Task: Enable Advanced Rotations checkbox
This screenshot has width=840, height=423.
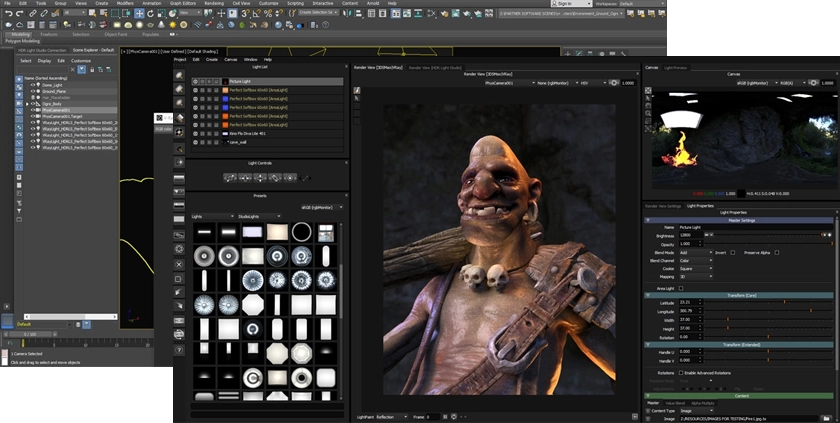Action: [681, 373]
